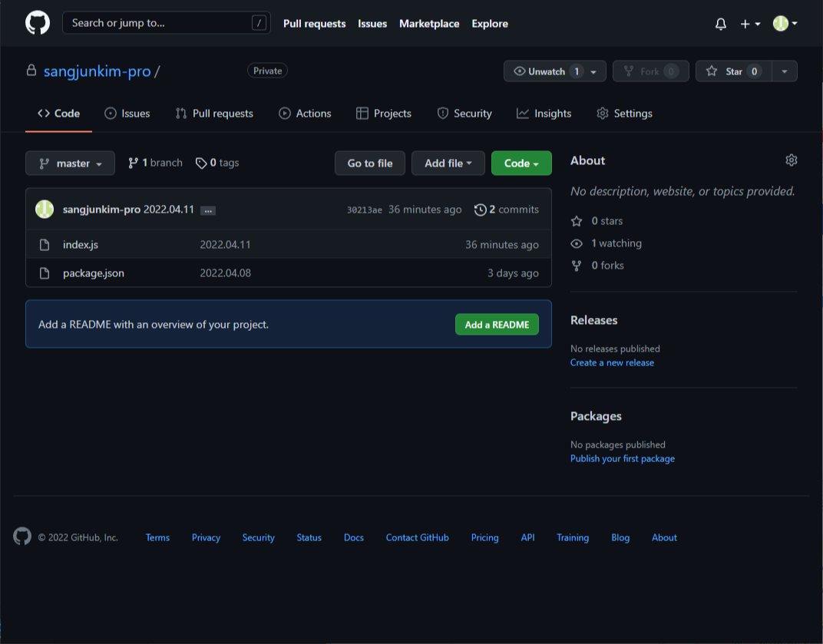
Task: Click the Fork button
Action: pos(651,71)
